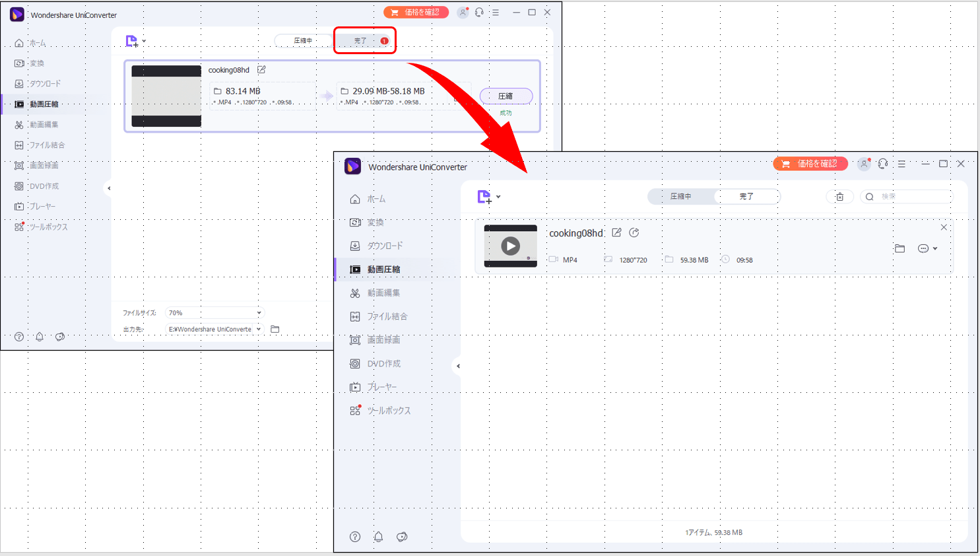Screen dimensions: 980x556
Task: Open user account icon in front window
Action: point(864,164)
